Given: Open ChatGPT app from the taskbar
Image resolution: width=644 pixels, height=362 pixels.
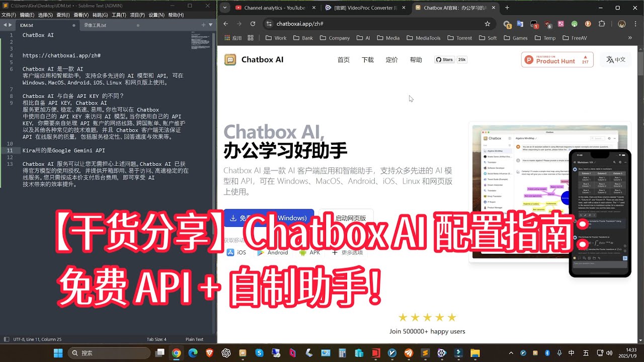Looking at the screenshot, I should [x=226, y=353].
